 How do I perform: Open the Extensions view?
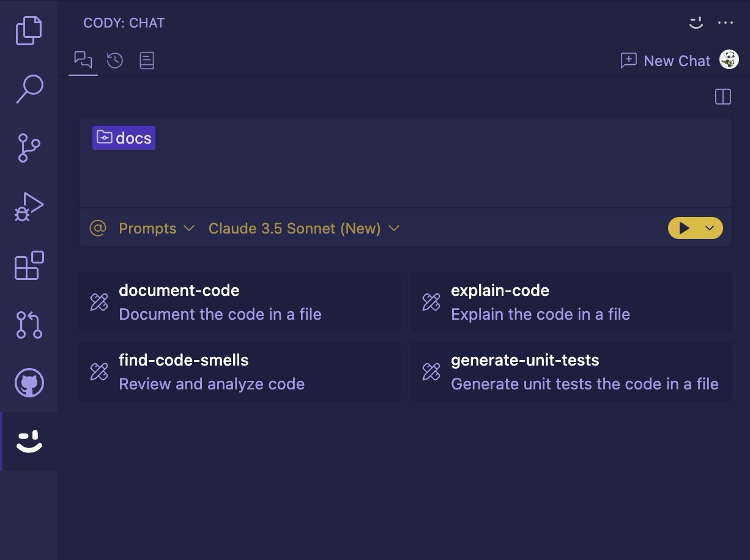pos(29,266)
